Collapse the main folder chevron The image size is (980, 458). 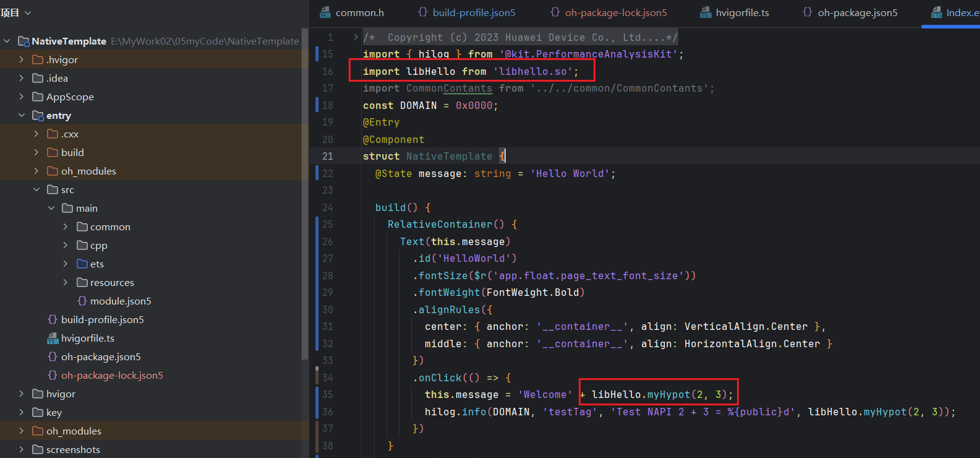51,209
